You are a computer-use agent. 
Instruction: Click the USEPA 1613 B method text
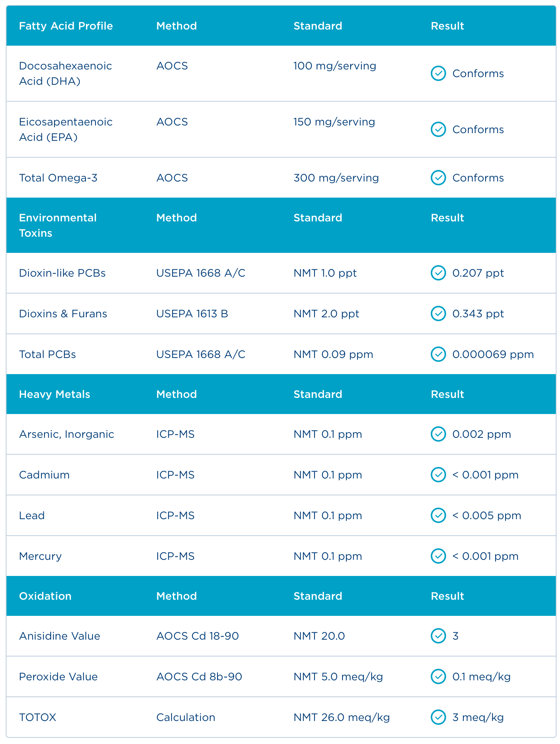click(192, 314)
